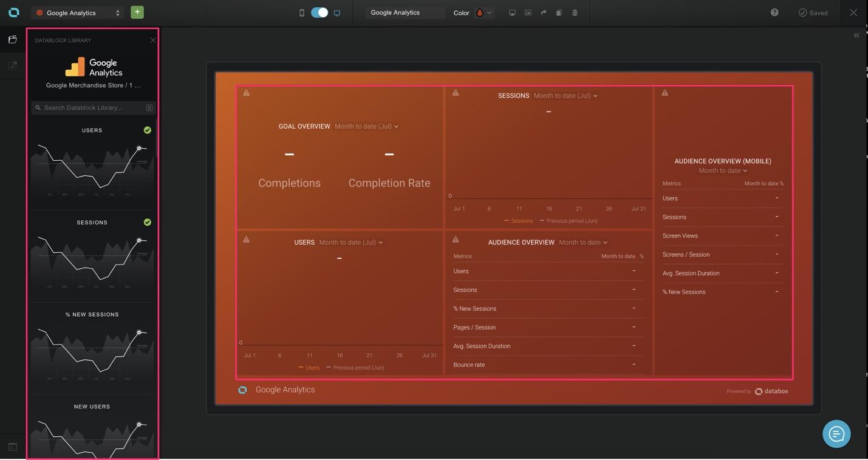Open Users chart date range dropdown
The height and width of the screenshot is (460, 868).
click(351, 242)
